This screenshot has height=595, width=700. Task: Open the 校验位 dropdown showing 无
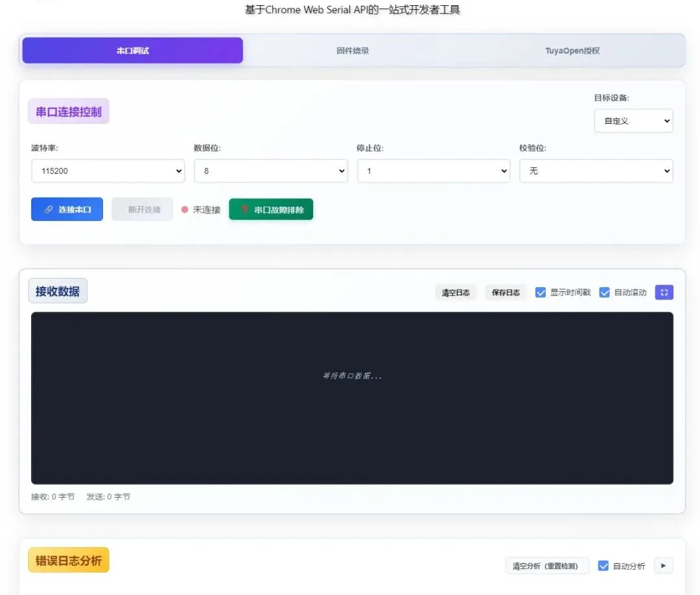tap(596, 171)
